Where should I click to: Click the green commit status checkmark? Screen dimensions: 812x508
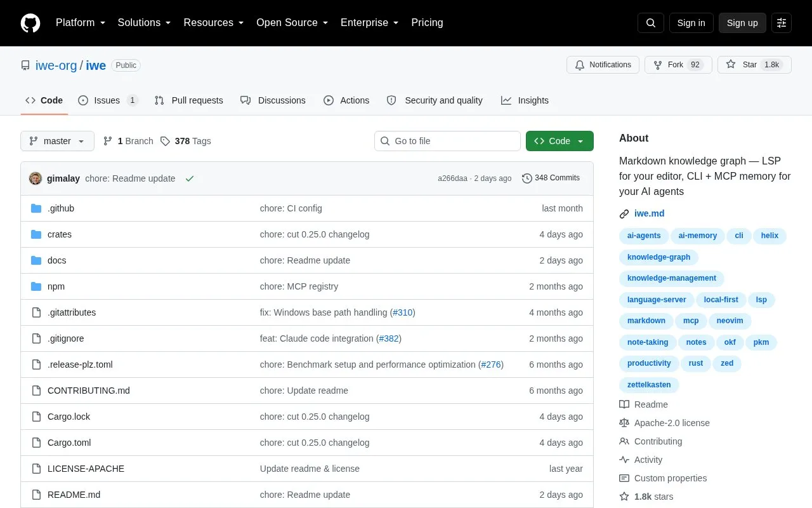(189, 178)
